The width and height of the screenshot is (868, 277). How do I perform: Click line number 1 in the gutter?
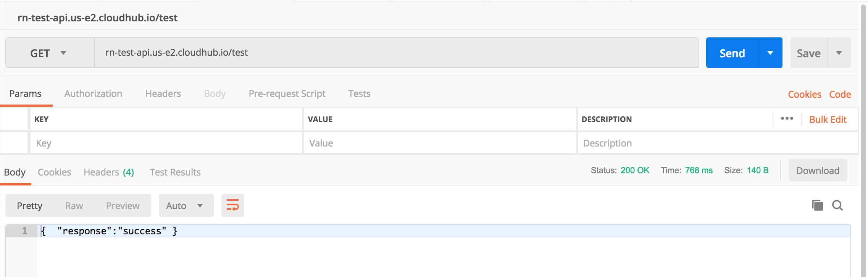pyautogui.click(x=24, y=231)
